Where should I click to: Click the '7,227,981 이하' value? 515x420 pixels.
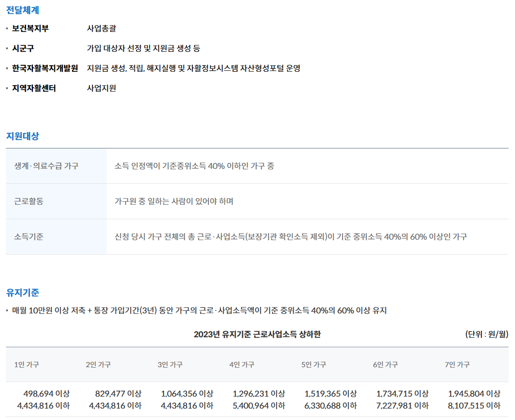[x=402, y=406]
